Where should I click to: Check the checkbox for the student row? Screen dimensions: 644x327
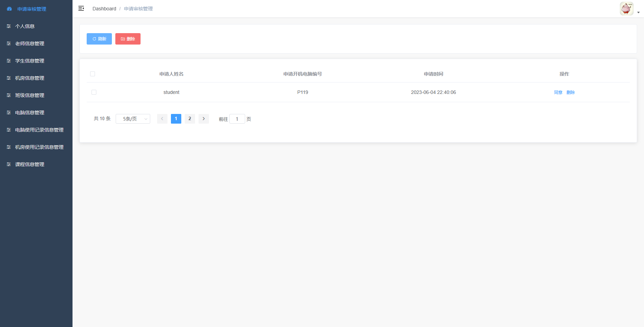94,92
